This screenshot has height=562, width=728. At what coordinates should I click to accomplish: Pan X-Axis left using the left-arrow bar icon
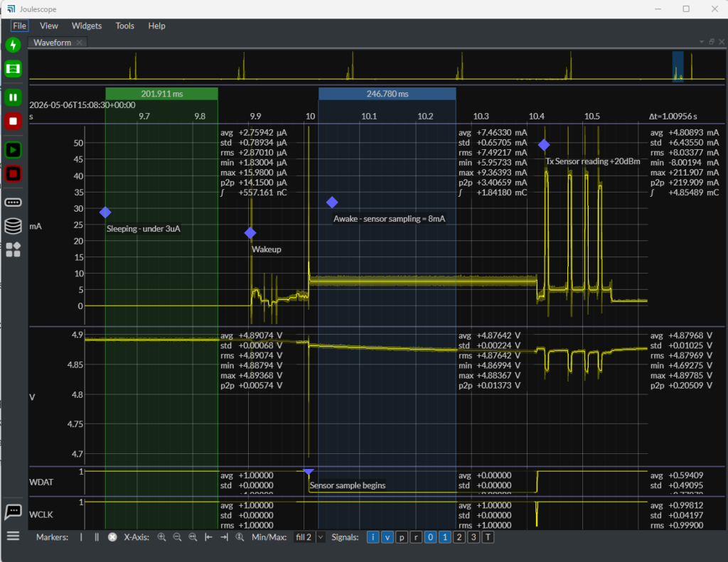tap(209, 537)
